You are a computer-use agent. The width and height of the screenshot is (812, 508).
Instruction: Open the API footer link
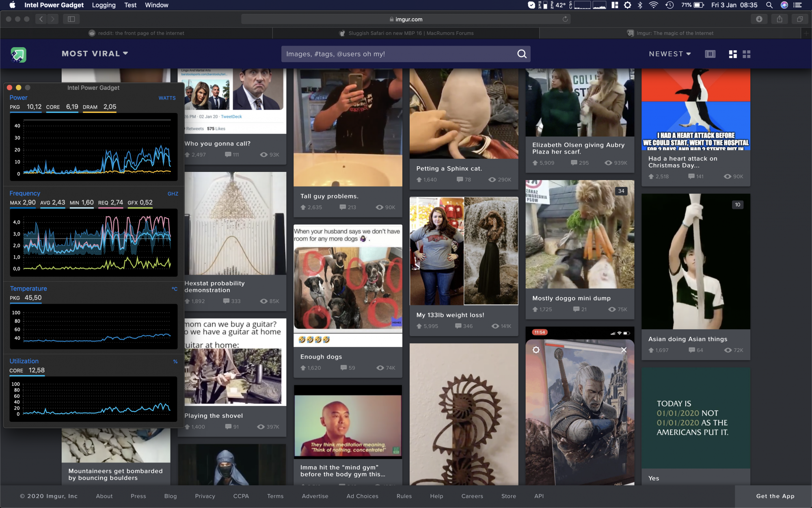539,496
